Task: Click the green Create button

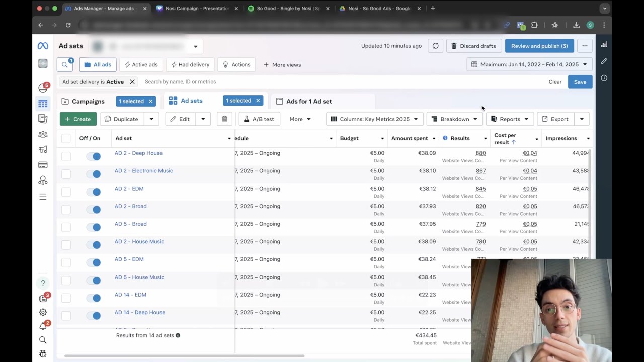Action: point(78,119)
